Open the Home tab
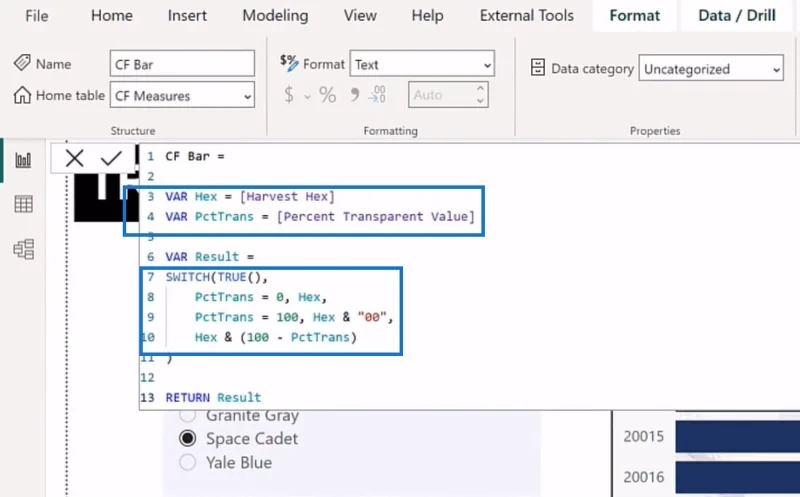This screenshot has height=497, width=800. click(x=112, y=16)
